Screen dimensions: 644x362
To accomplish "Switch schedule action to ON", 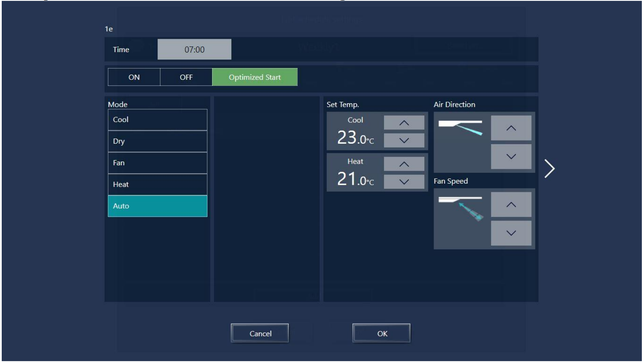I will 134,77.
